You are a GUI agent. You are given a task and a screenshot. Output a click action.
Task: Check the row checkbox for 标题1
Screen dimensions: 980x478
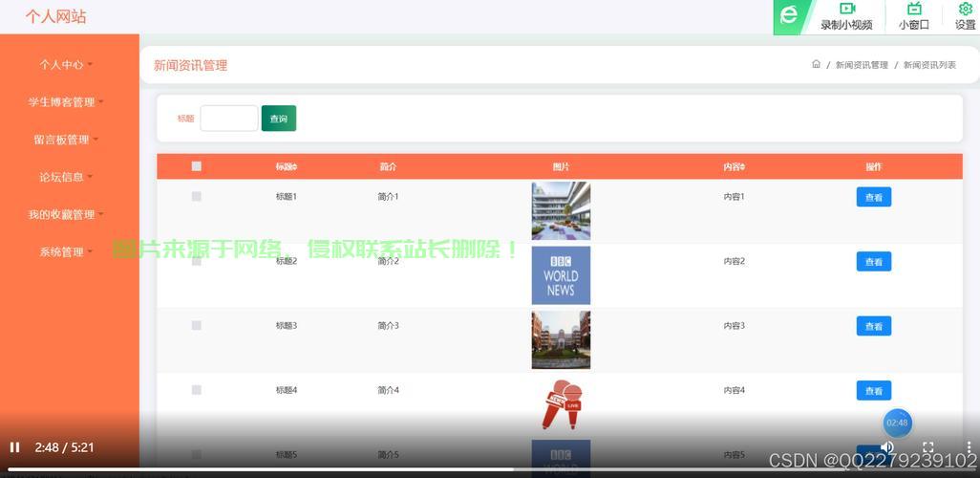click(x=196, y=196)
